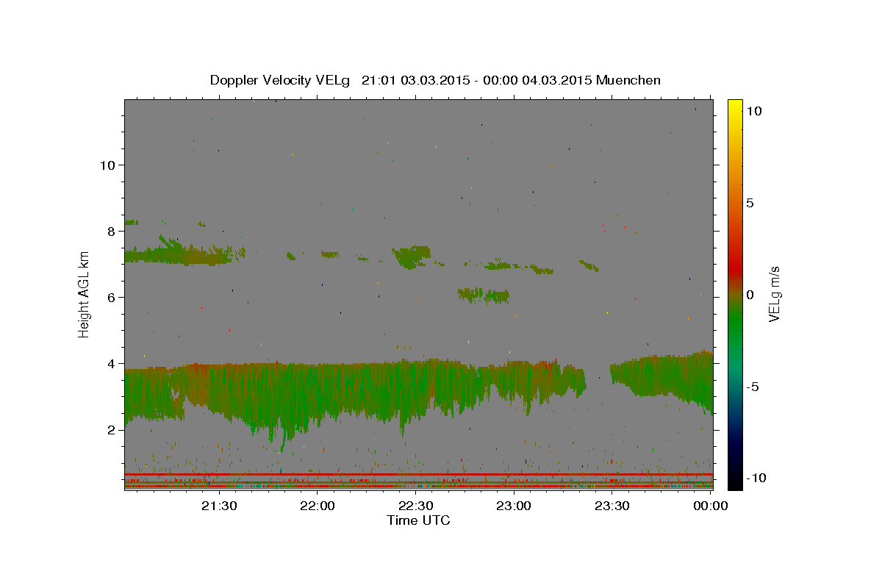The height and width of the screenshot is (588, 882).
Task: Click the colorbar label '0'
Action: coord(750,295)
